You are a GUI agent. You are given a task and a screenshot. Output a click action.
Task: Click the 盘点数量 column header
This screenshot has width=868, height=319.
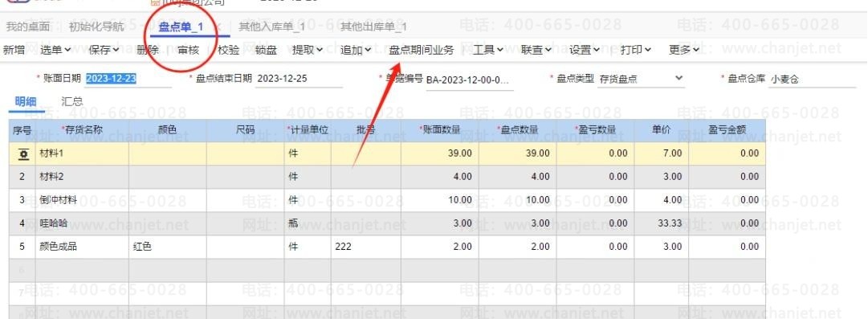[518, 131]
